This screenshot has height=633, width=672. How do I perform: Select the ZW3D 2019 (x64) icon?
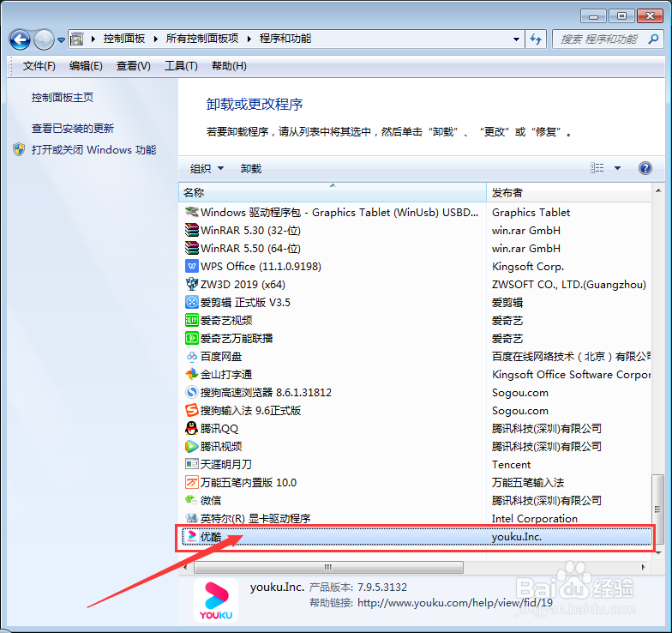coord(192,284)
